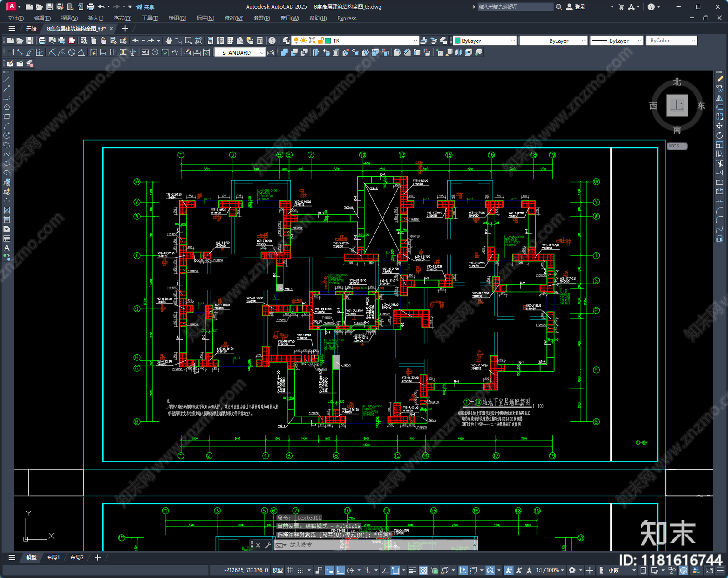Click the Angular dimension tool
This screenshot has width=728, height=578.
81,52
